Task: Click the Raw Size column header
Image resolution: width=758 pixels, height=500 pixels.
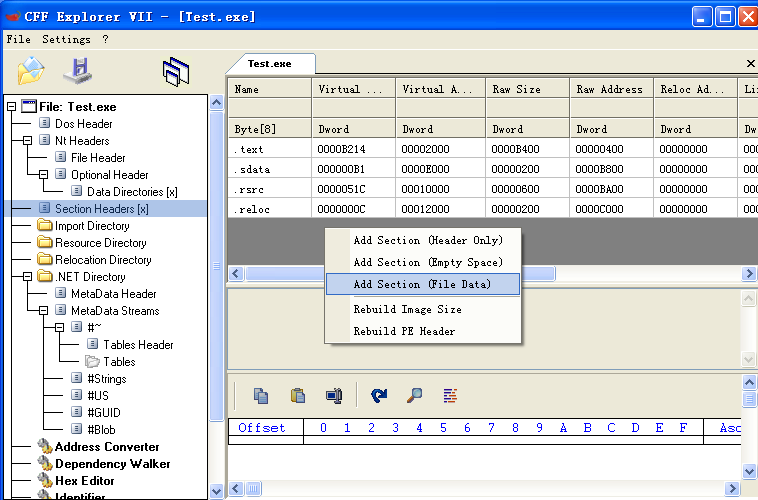Action: tap(527, 89)
